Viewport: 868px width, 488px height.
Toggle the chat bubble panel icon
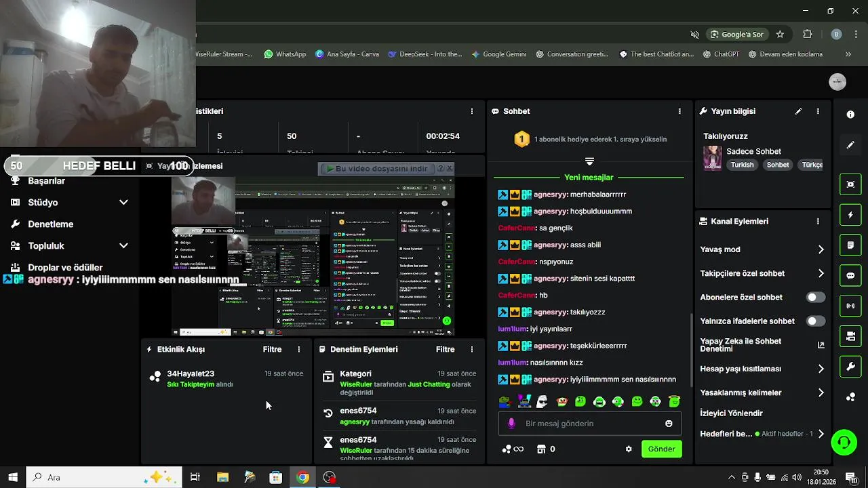[x=850, y=276]
